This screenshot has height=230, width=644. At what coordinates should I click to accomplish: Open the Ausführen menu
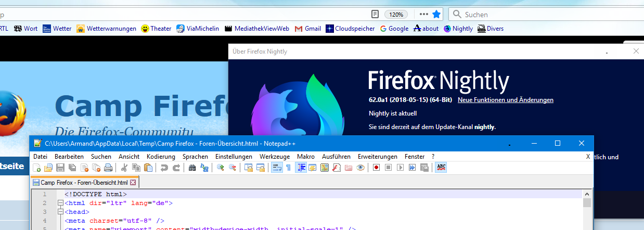(x=336, y=156)
